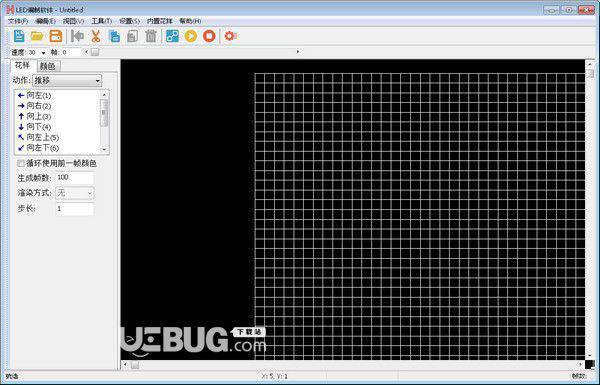Open the 渲染方式 dropdown
The width and height of the screenshot is (600, 385).
click(75, 193)
